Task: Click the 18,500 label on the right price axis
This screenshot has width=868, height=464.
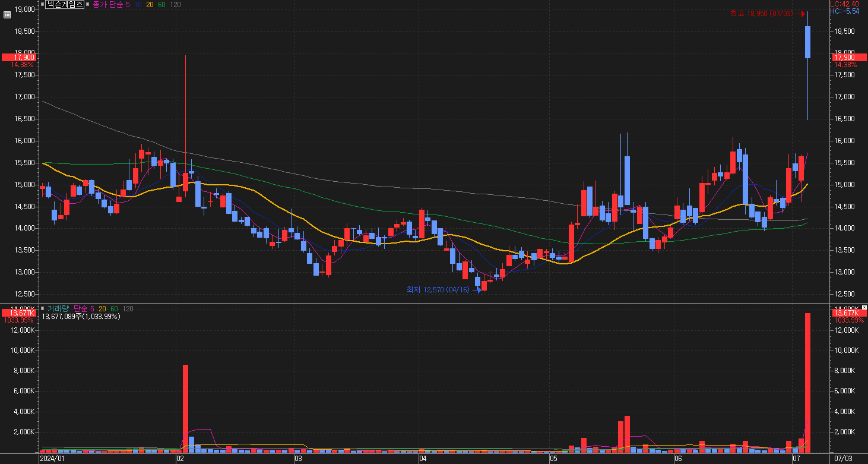Action: pyautogui.click(x=844, y=31)
